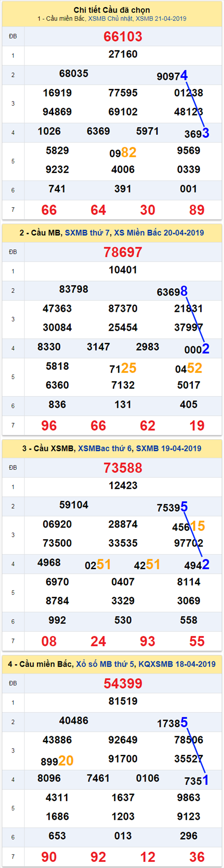Screen dimensions: 224x868
Task: Select fourth prize number 3147
Action: point(98,347)
